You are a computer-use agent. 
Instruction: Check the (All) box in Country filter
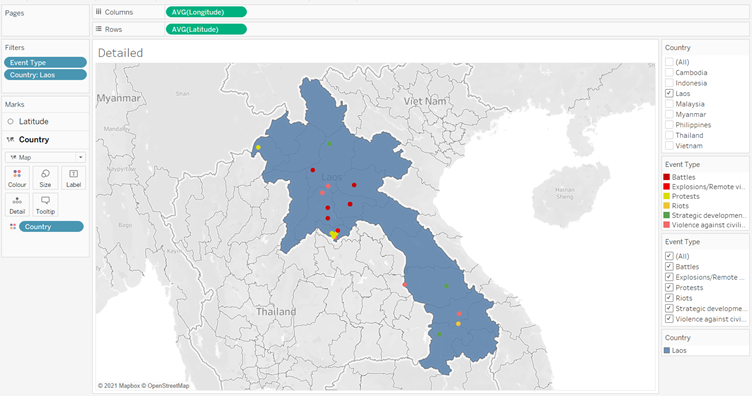669,62
